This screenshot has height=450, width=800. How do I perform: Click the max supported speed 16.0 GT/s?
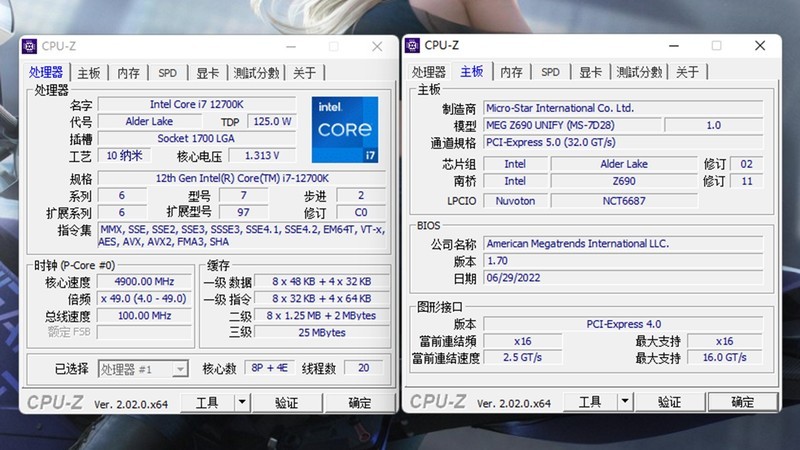tap(725, 358)
